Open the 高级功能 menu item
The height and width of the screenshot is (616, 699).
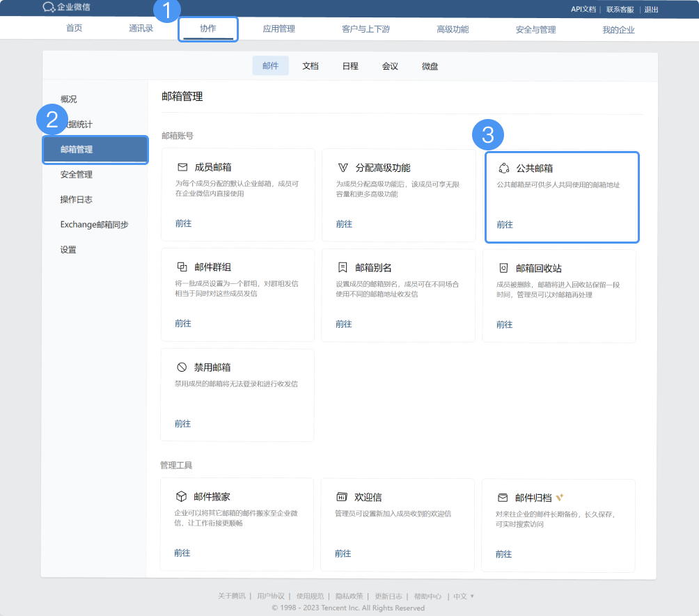[451, 29]
